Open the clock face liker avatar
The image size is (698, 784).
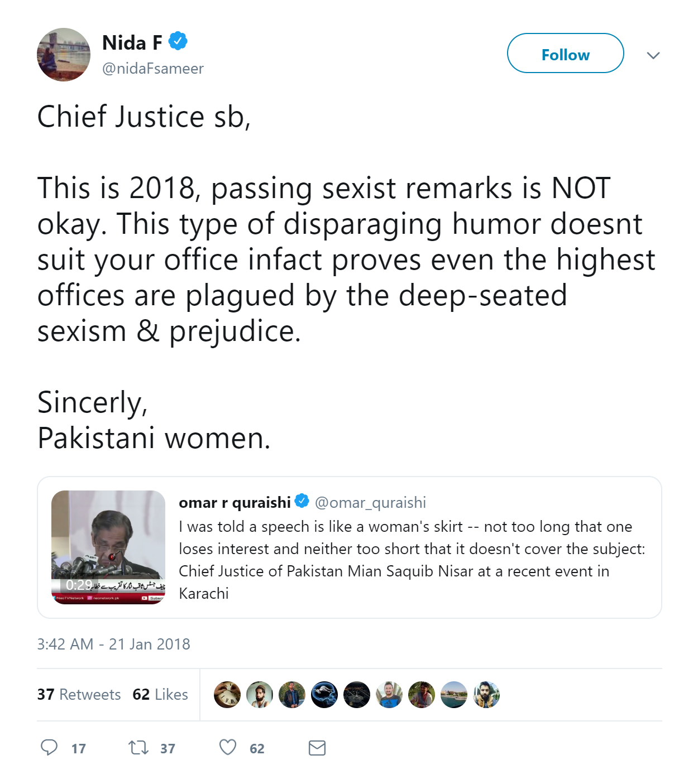click(x=227, y=695)
